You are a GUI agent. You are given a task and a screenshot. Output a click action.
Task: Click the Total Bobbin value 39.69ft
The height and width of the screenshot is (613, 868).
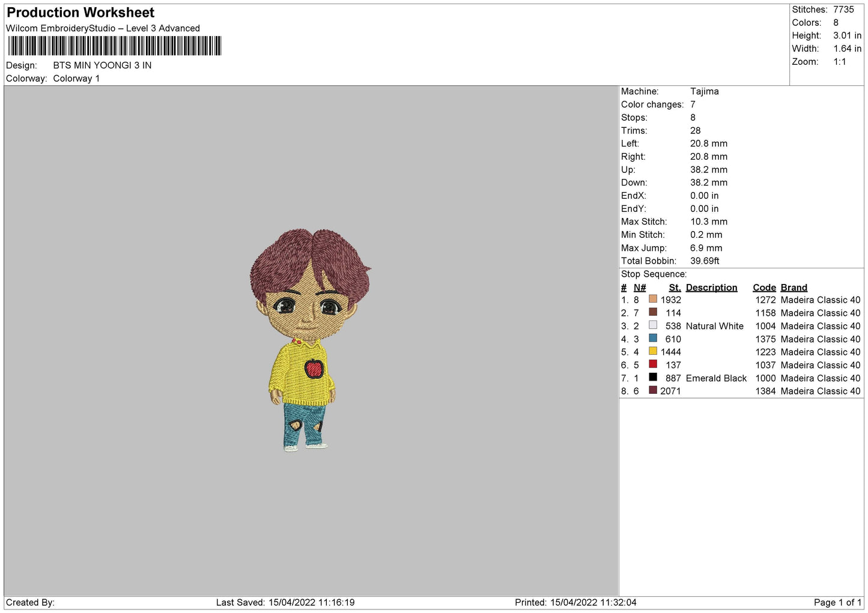pyautogui.click(x=705, y=261)
